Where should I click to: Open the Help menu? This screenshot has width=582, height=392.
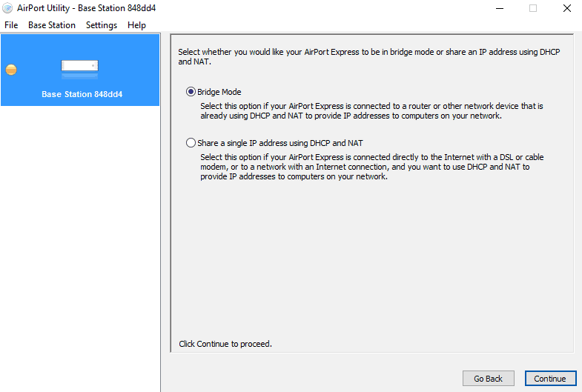[136, 25]
